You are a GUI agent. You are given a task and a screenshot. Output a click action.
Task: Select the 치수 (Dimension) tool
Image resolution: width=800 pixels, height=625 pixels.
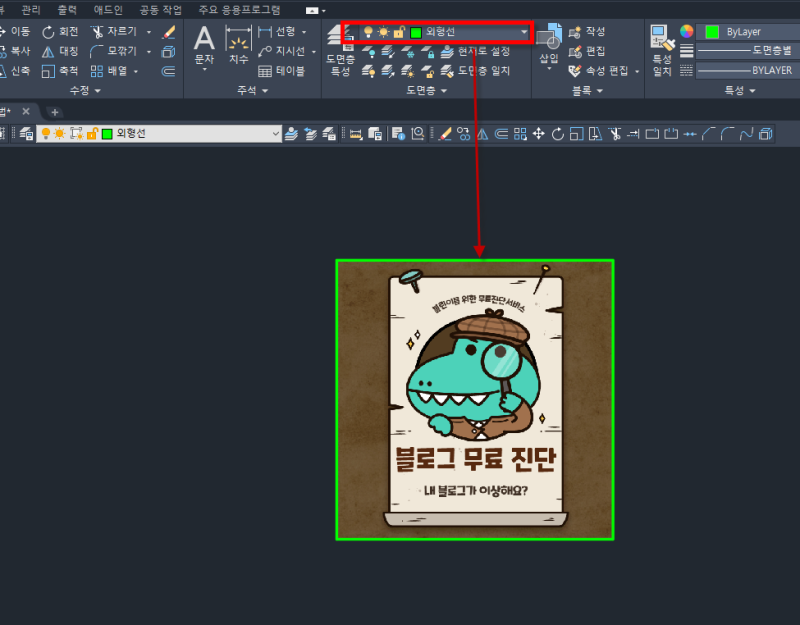click(x=238, y=45)
